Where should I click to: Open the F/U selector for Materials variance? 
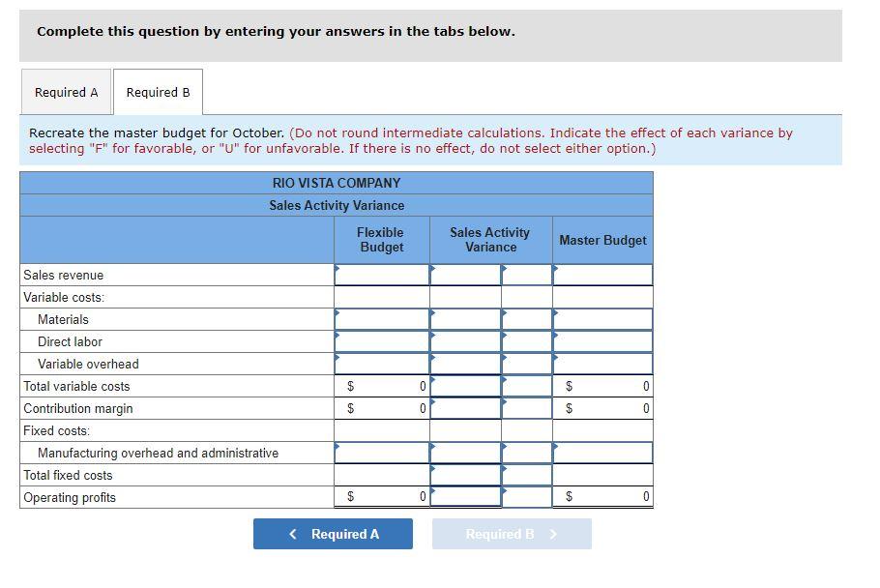[x=526, y=319]
